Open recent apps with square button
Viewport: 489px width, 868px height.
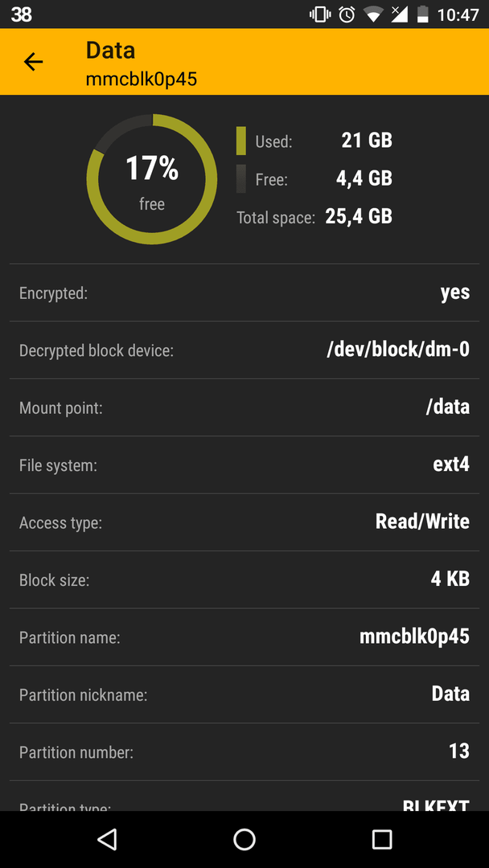(381, 839)
